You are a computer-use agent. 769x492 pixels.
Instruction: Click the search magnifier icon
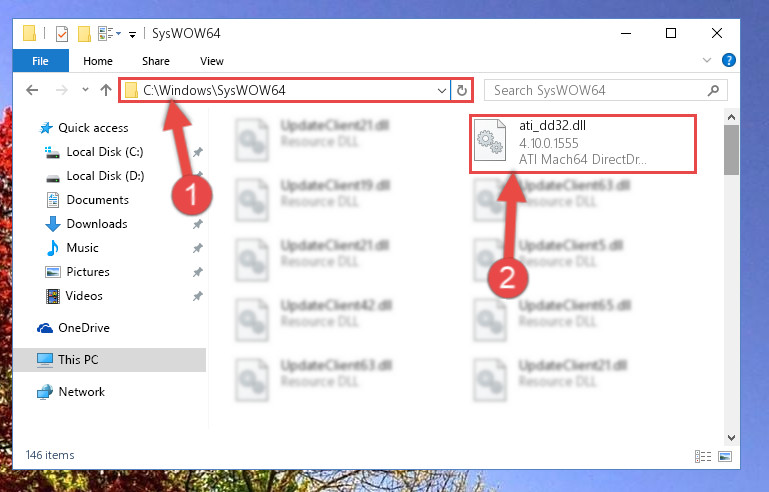(x=714, y=90)
